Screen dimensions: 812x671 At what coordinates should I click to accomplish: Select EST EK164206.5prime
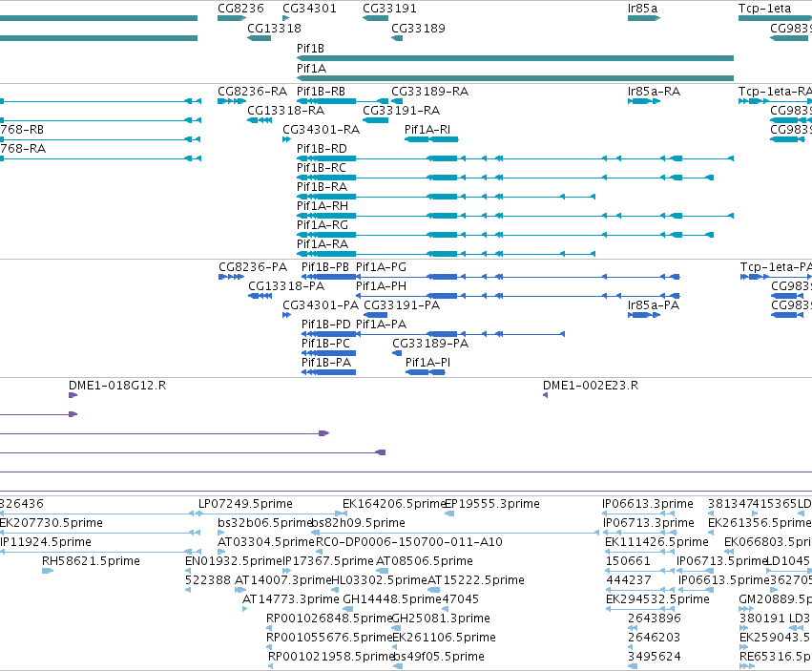point(393,504)
